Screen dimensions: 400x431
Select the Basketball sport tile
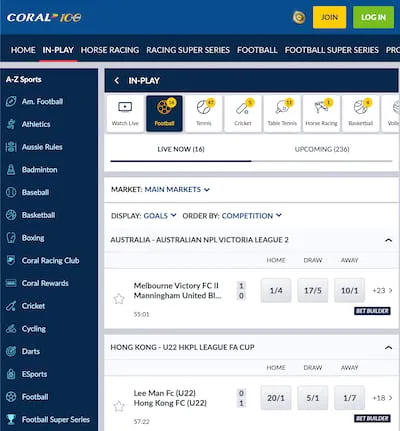tap(361, 114)
